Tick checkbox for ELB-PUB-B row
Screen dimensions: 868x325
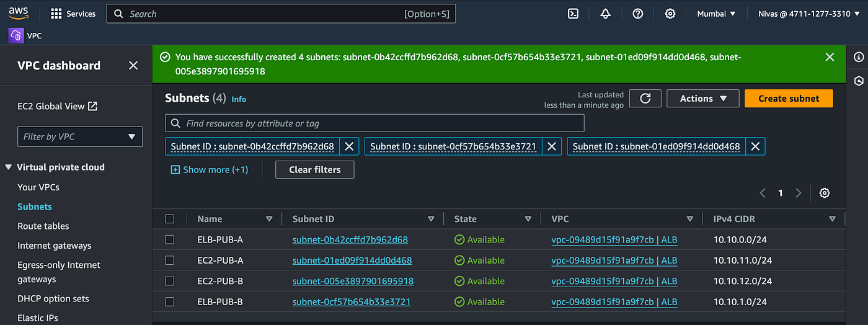[x=170, y=302]
